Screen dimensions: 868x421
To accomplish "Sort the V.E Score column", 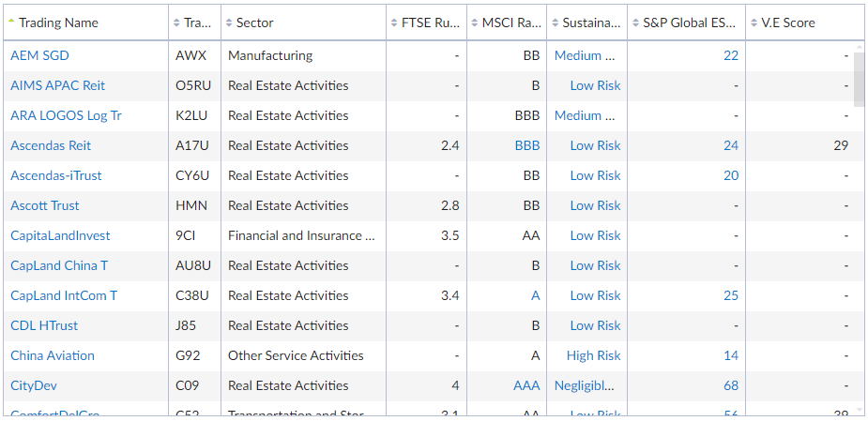I will click(x=754, y=23).
